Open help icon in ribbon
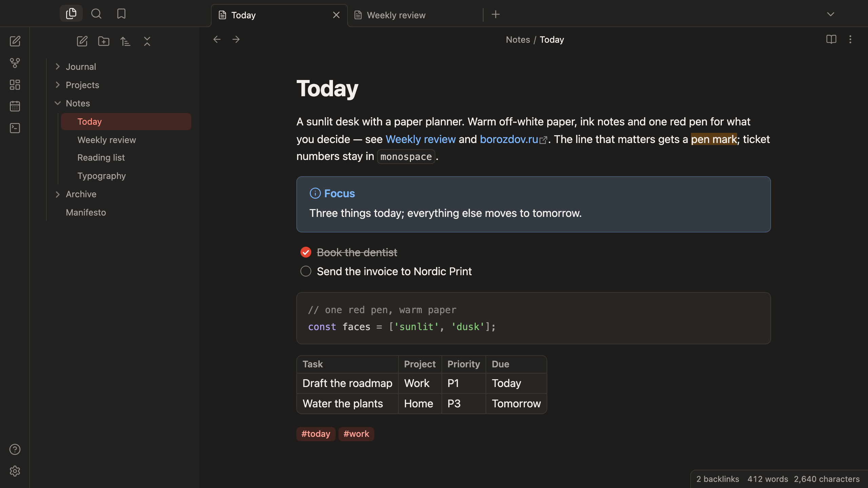This screenshot has height=488, width=868. click(15, 449)
